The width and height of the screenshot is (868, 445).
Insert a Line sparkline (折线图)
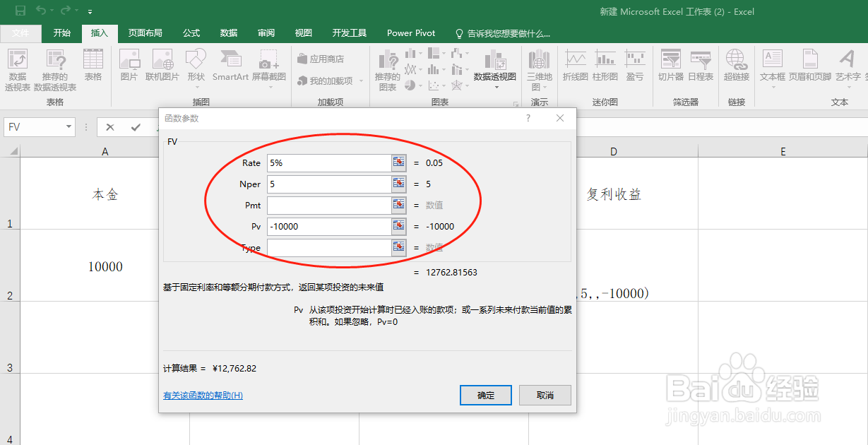(576, 66)
